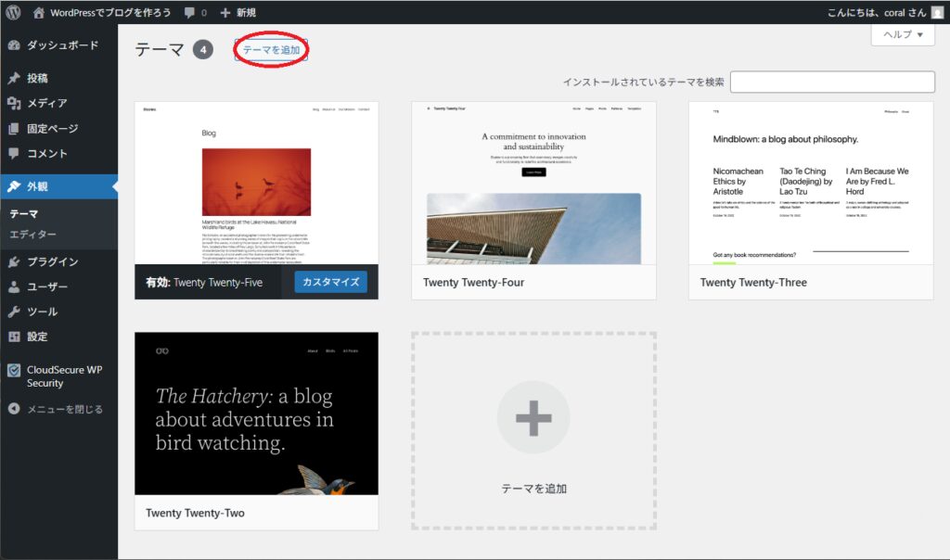Open the user avatar icon
The height and width of the screenshot is (560, 950).
(x=937, y=13)
